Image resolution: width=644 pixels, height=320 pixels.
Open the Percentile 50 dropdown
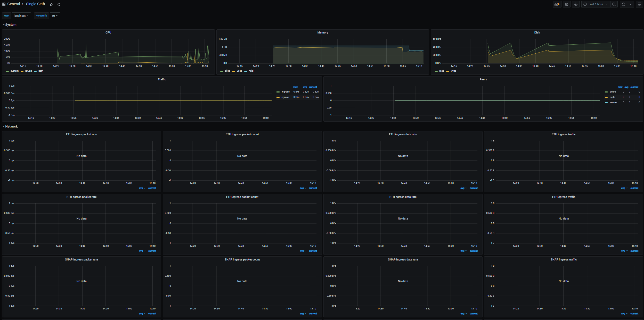click(55, 16)
